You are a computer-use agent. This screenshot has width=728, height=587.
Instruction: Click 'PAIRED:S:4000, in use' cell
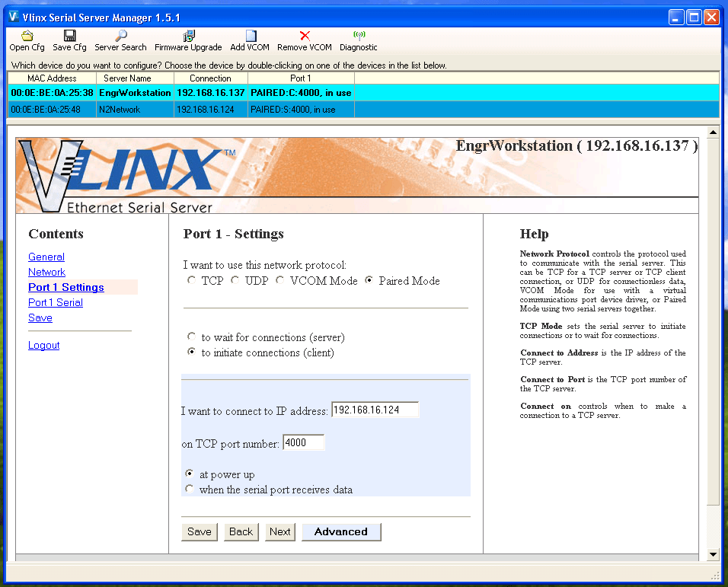(301, 110)
